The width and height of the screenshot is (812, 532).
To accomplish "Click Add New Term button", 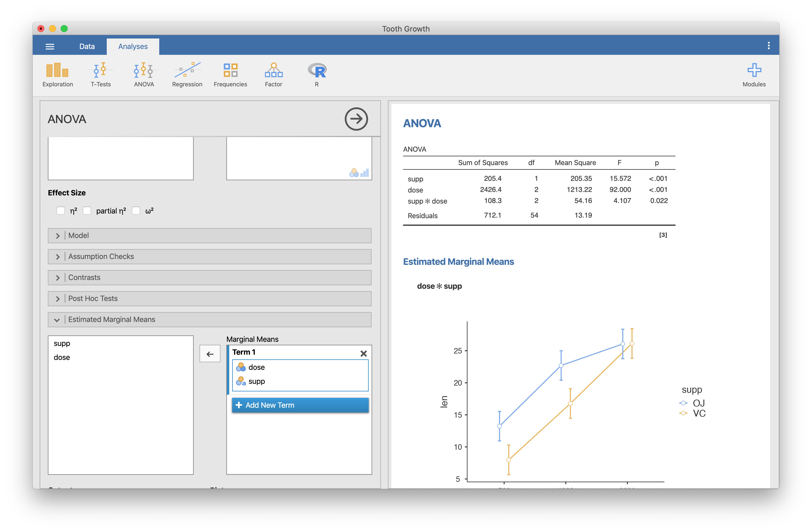I will [x=299, y=404].
